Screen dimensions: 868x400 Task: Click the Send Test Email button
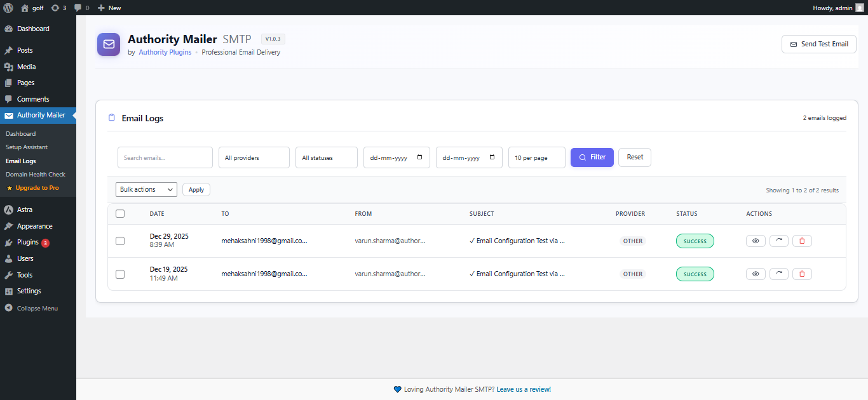[818, 44]
